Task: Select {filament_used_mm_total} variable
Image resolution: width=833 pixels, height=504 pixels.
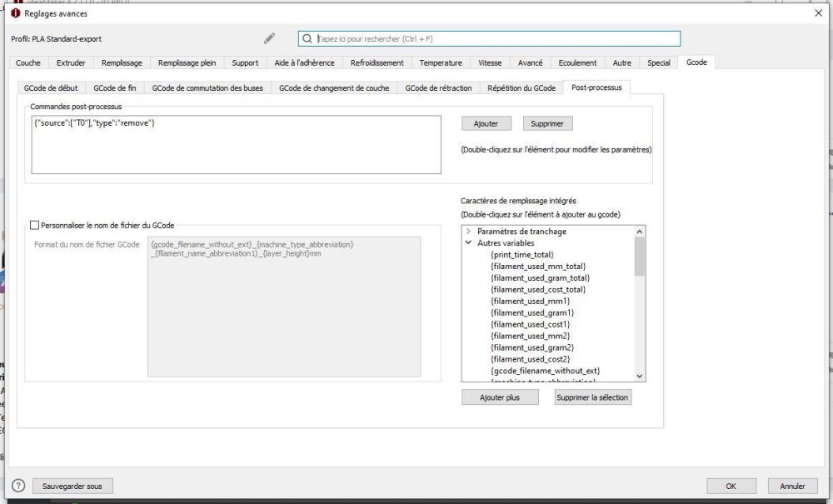Action: (538, 266)
